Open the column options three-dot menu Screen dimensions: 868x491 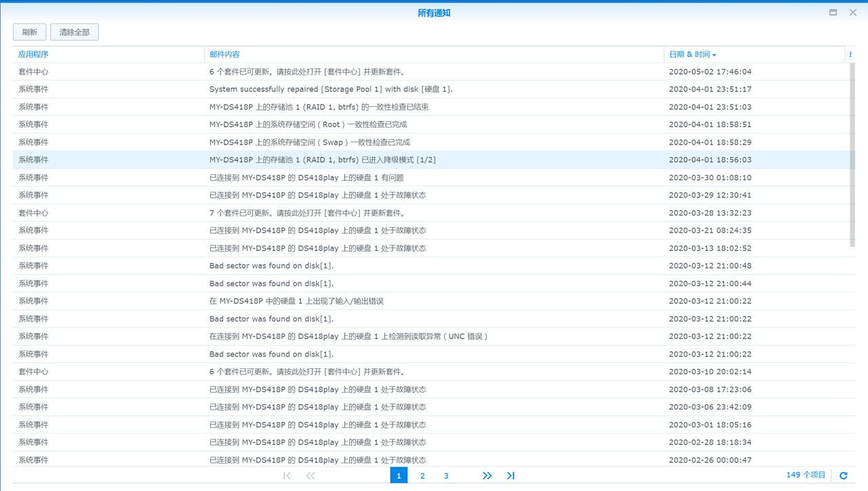[x=850, y=54]
